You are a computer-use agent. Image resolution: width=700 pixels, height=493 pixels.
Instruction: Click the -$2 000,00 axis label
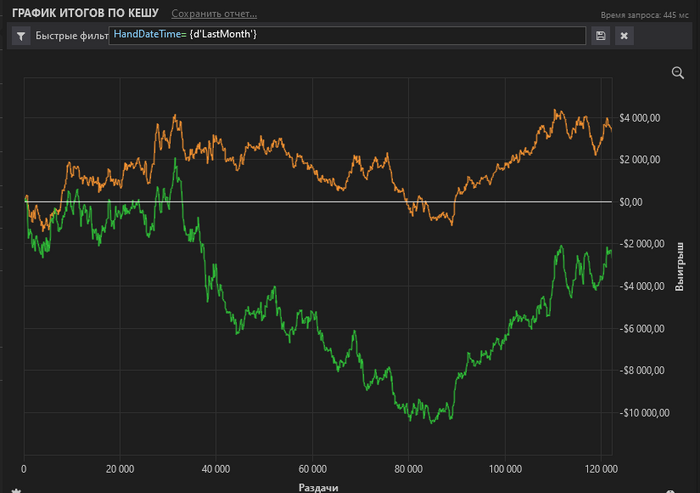pyautogui.click(x=642, y=244)
